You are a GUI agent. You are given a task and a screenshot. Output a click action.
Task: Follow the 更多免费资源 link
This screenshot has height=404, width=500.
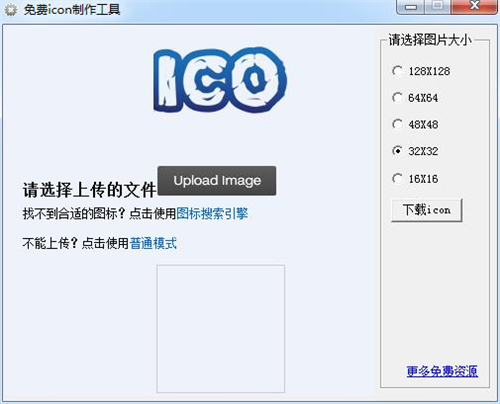[x=442, y=371]
